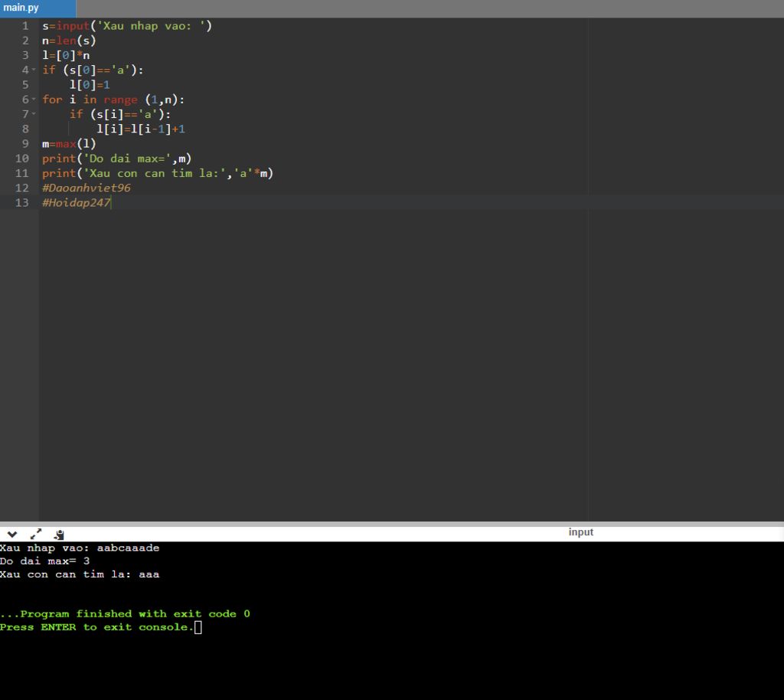The height and width of the screenshot is (700, 784).
Task: Click the #Daoanhviet96 comment on line 12
Action: pyautogui.click(x=87, y=188)
